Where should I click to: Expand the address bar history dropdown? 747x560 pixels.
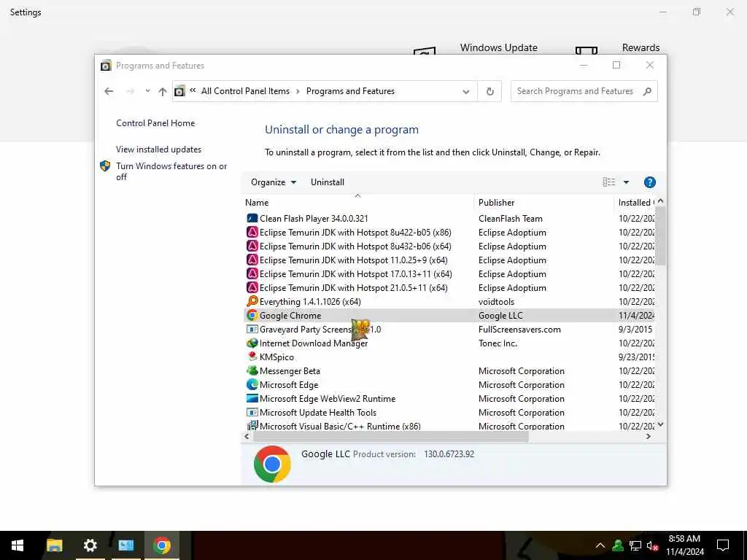tap(466, 91)
